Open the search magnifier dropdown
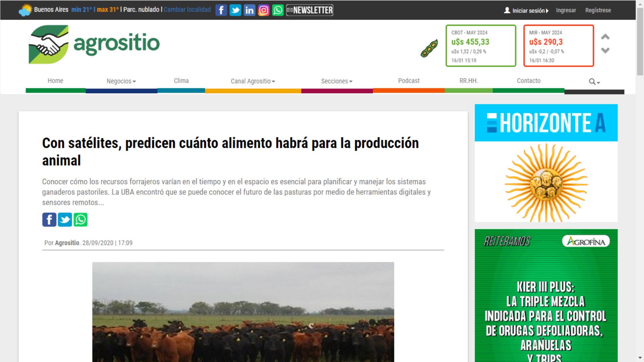Viewport: 644px width, 362px height. tap(594, 81)
